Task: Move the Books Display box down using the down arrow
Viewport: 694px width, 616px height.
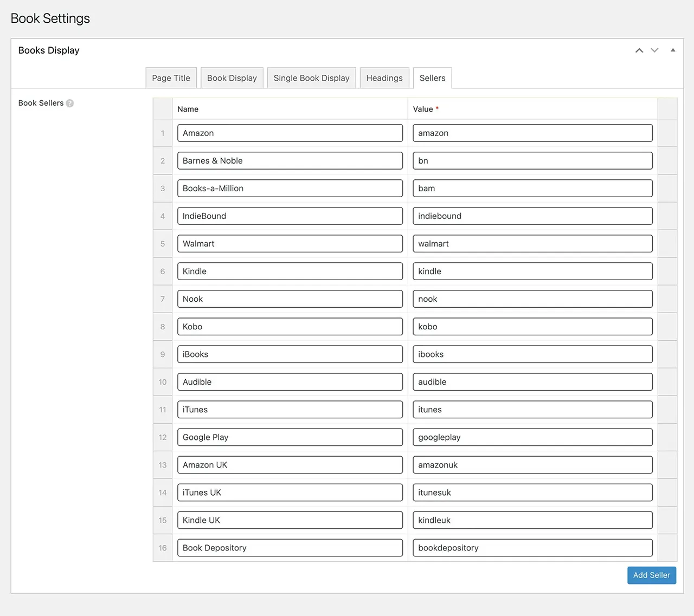Action: pos(654,50)
